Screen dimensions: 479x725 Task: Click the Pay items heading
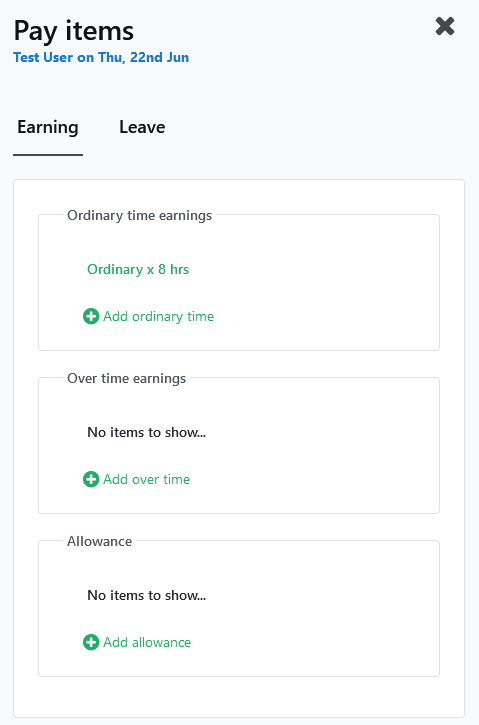click(74, 31)
